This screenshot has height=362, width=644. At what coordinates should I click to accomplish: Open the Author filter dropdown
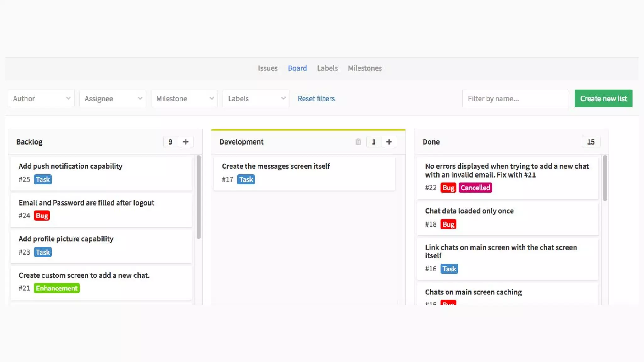(41, 99)
